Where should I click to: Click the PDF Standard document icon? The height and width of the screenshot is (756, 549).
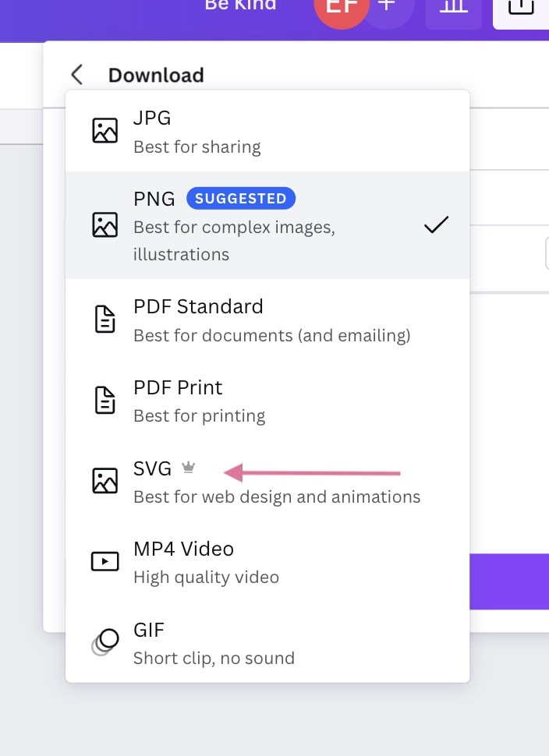(104, 319)
